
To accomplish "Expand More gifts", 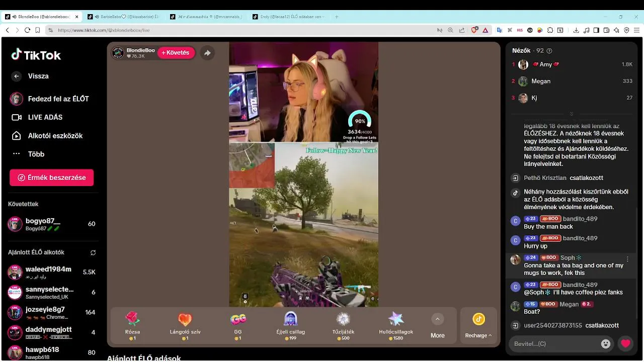I will (x=437, y=326).
